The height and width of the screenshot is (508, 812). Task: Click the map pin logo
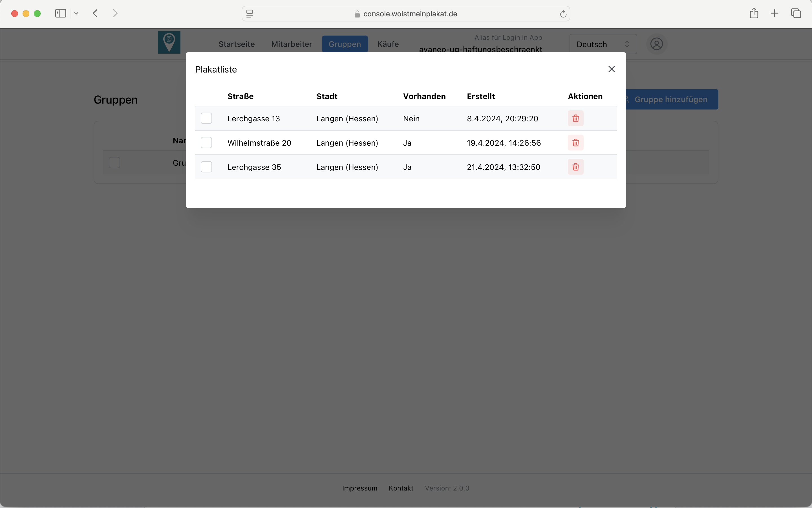[x=169, y=42]
